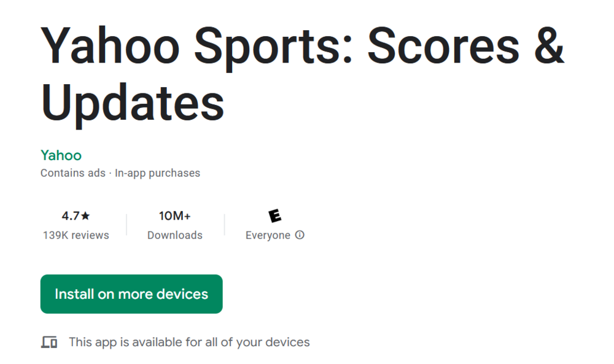The height and width of the screenshot is (364, 614).
Task: Click the star icon next to 4.7
Action: coord(85,215)
